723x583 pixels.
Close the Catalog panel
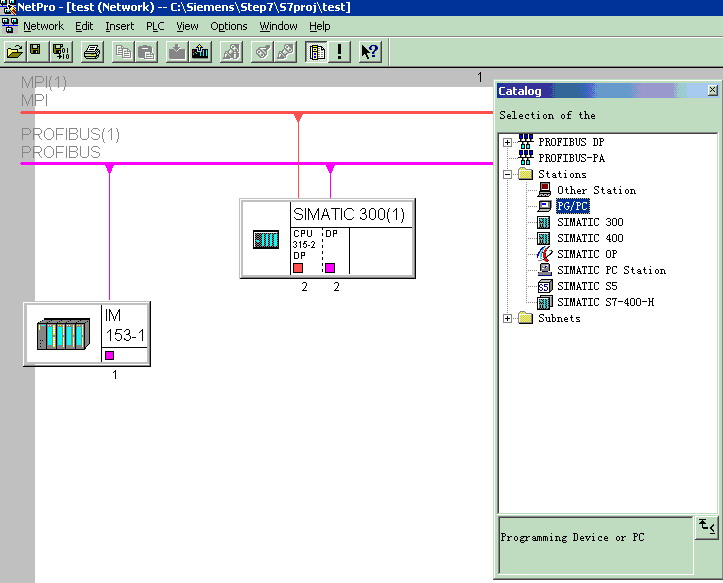[712, 91]
